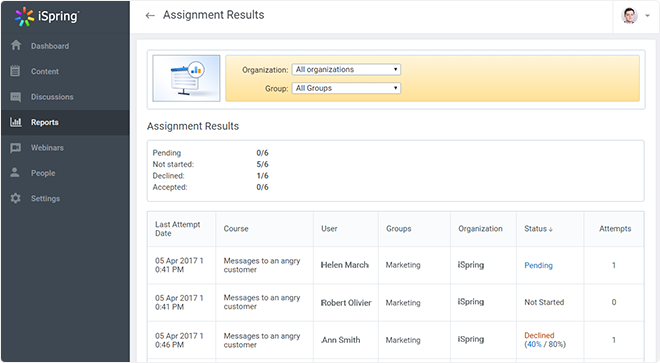Click Robert Olivier's Not Started status
The width and height of the screenshot is (660, 363).
tap(544, 302)
